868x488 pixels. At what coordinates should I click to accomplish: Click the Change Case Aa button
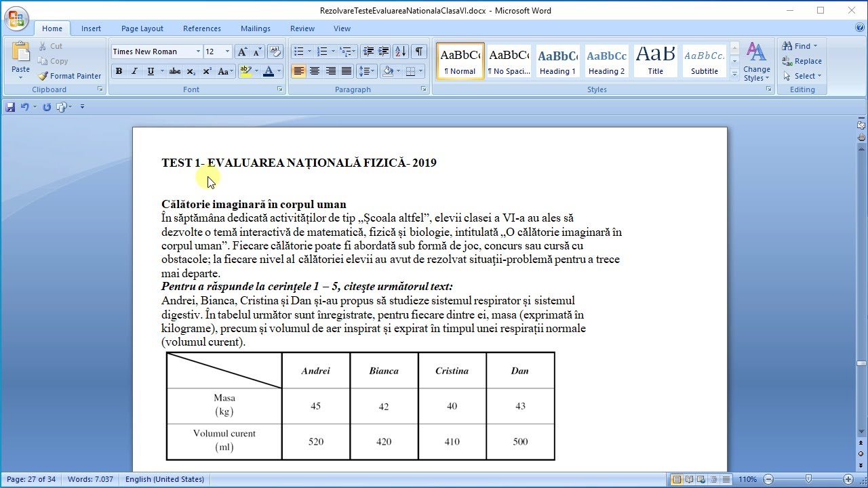[224, 71]
